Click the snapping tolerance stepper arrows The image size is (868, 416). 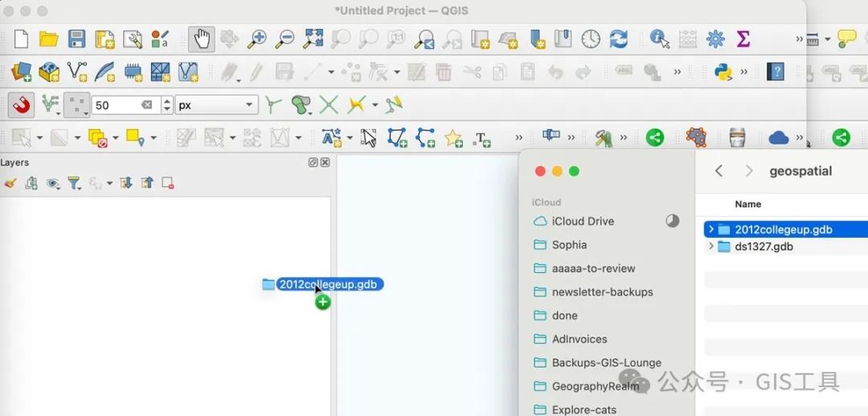coord(167,104)
